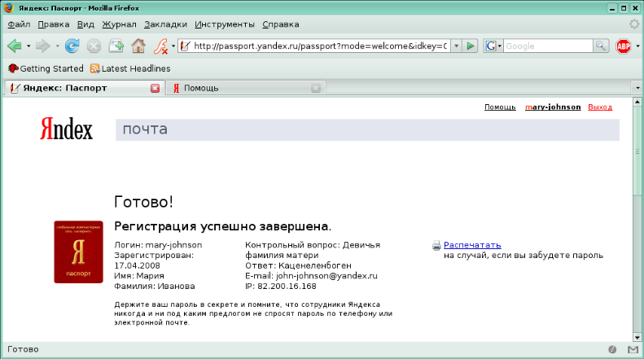
Task: Click the Forward navigation arrow
Action: 42,46
